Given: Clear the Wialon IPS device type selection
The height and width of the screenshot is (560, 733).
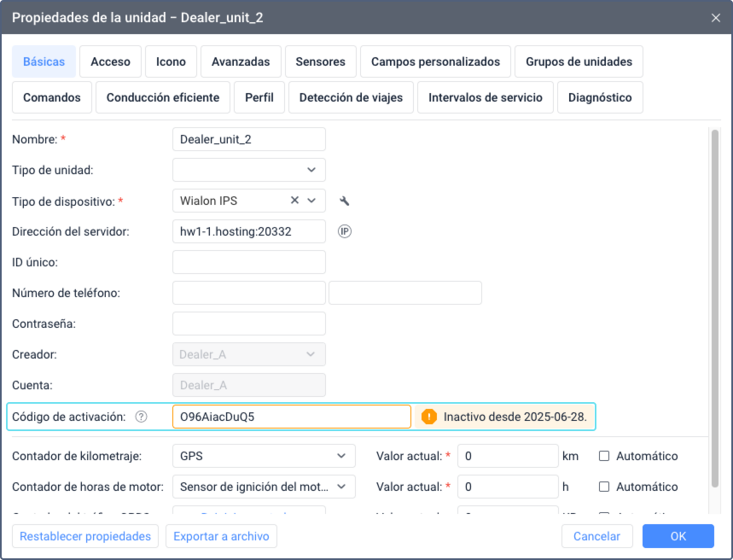Looking at the screenshot, I should click(x=294, y=201).
